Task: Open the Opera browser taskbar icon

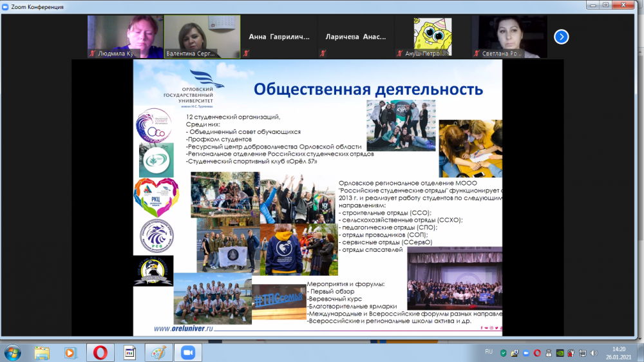Action: [x=100, y=353]
